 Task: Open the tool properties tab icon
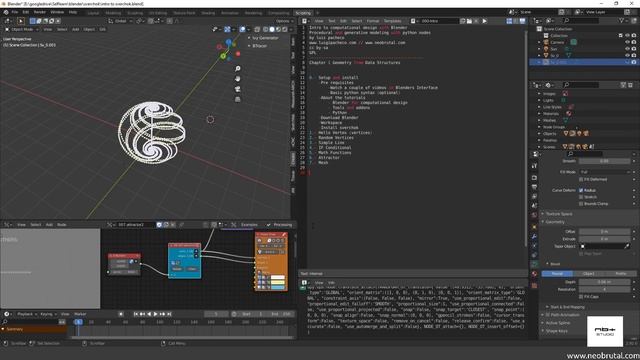[x=534, y=166]
